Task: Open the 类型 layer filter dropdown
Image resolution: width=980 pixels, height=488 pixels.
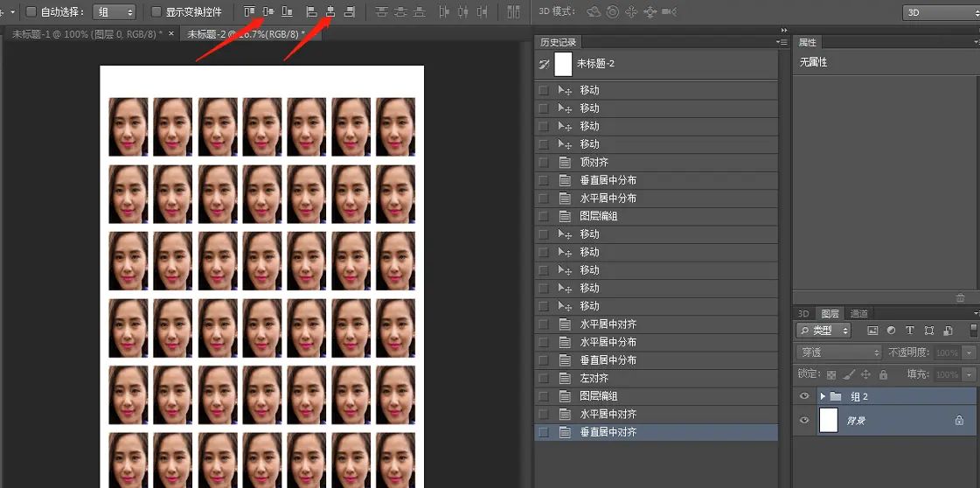Action: click(824, 331)
